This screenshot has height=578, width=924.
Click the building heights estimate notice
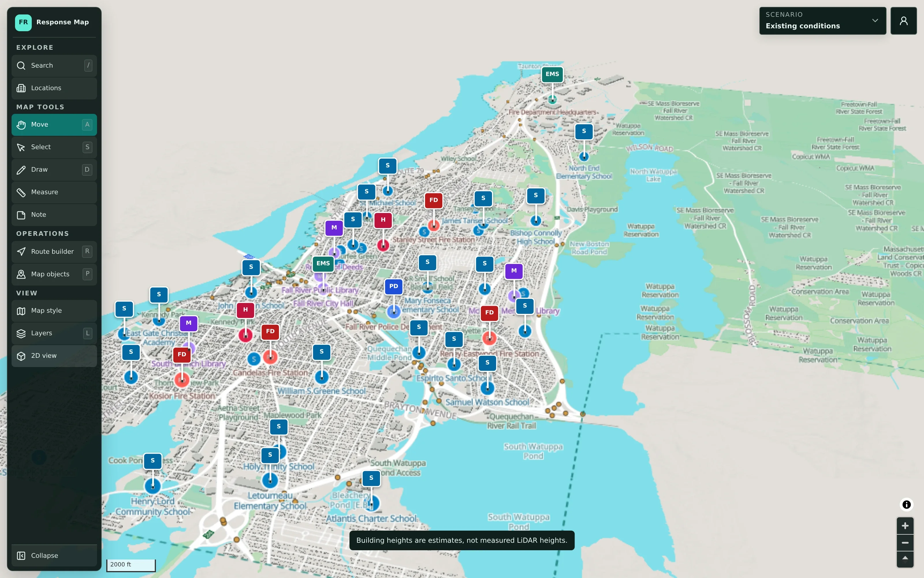click(x=462, y=540)
